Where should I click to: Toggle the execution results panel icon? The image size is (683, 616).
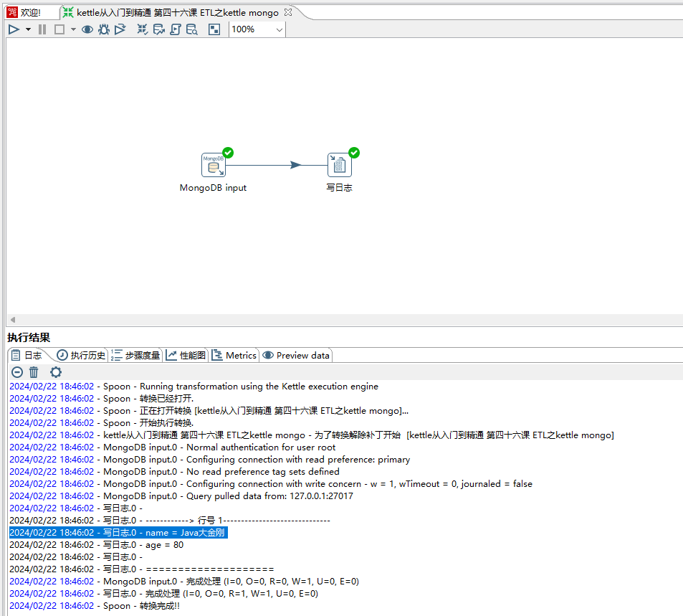coord(214,29)
